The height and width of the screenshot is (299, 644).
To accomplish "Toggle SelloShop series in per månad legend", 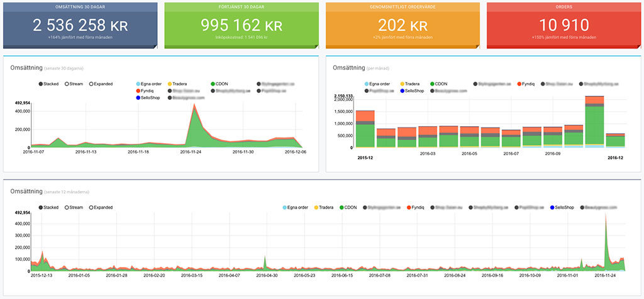I will point(411,90).
